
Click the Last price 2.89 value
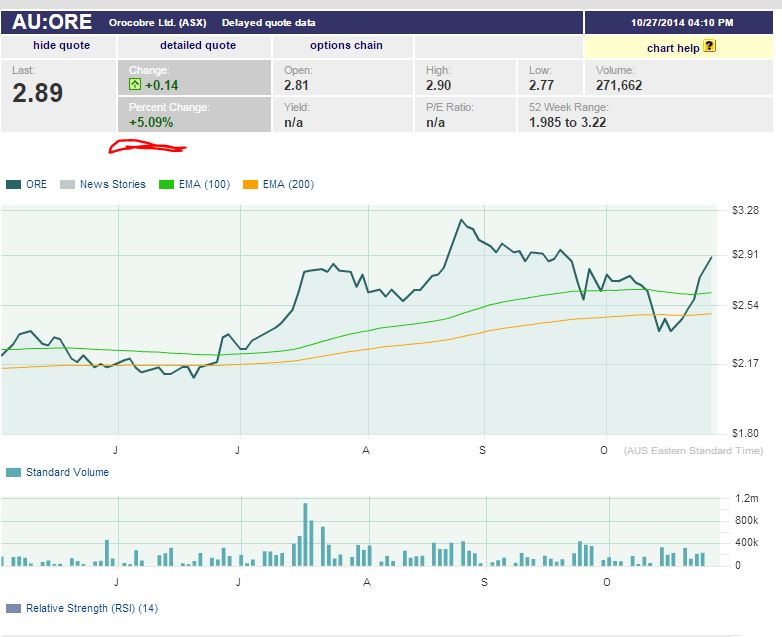(38, 94)
